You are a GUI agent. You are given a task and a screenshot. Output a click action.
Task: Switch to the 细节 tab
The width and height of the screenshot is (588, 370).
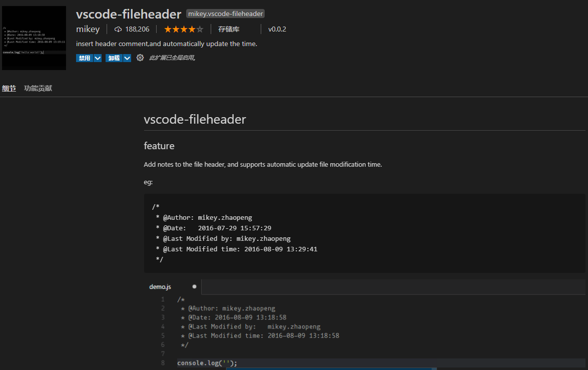click(x=9, y=88)
